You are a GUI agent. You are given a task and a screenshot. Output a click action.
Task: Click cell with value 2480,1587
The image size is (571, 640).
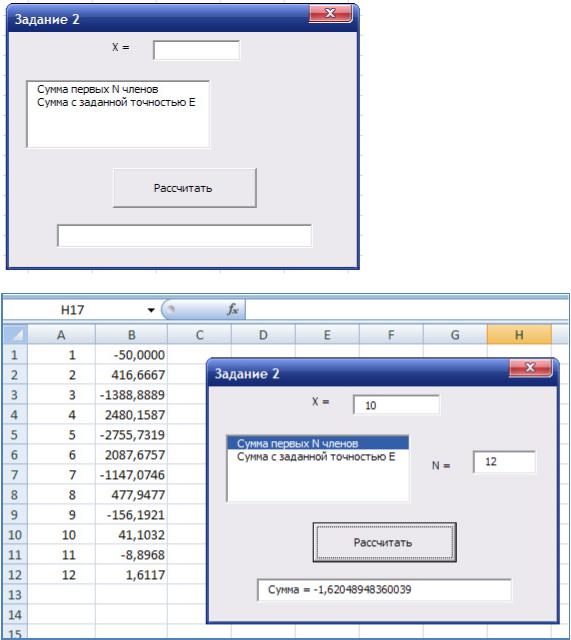pyautogui.click(x=131, y=415)
